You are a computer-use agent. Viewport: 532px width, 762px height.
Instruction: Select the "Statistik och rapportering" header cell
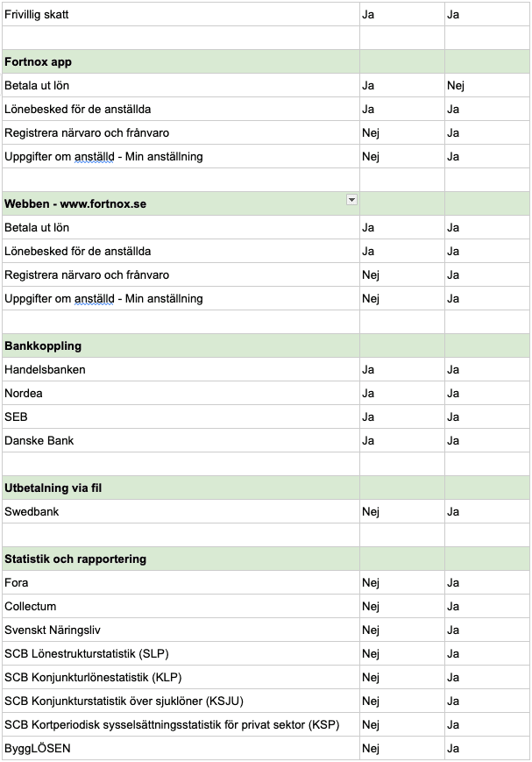(x=75, y=559)
